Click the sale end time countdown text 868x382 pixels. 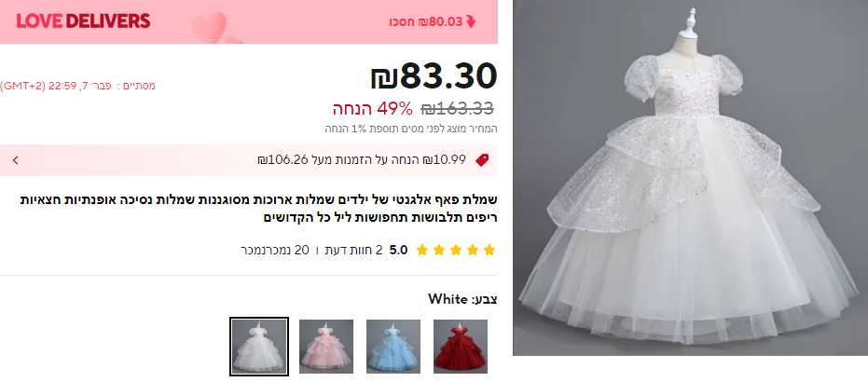tap(77, 86)
